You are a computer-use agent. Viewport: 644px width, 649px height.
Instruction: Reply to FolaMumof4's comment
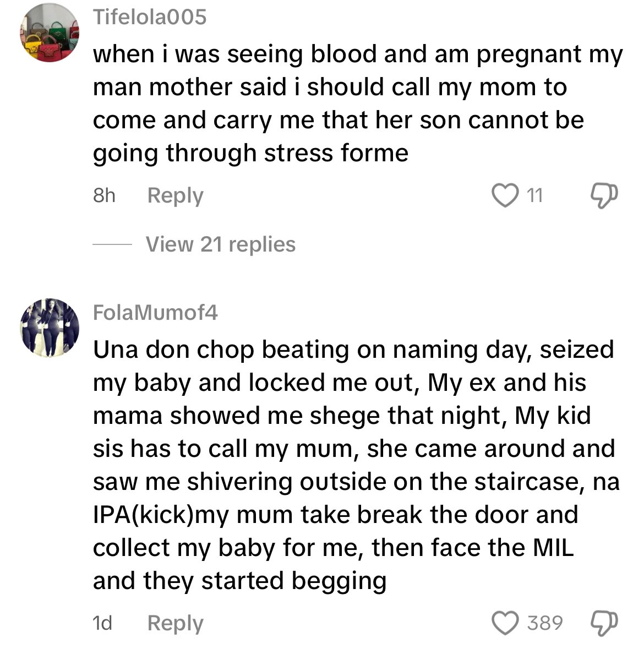(x=175, y=623)
